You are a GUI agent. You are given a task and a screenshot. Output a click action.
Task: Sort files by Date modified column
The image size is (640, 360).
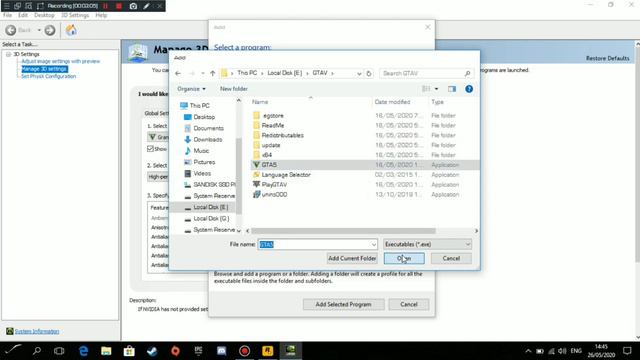(x=392, y=102)
